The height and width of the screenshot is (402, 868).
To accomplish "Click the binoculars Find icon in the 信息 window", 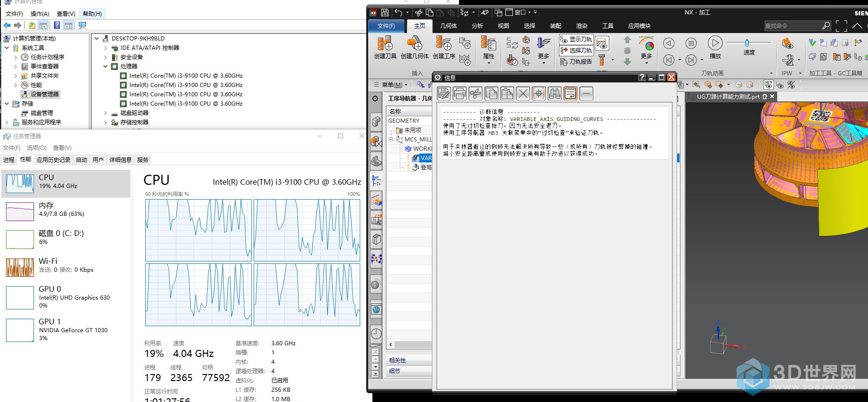I will pyautogui.click(x=555, y=94).
